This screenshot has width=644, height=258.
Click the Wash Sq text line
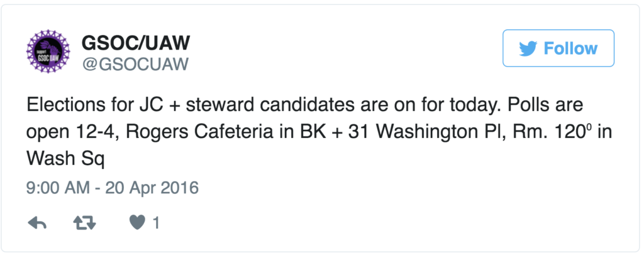[x=65, y=160]
